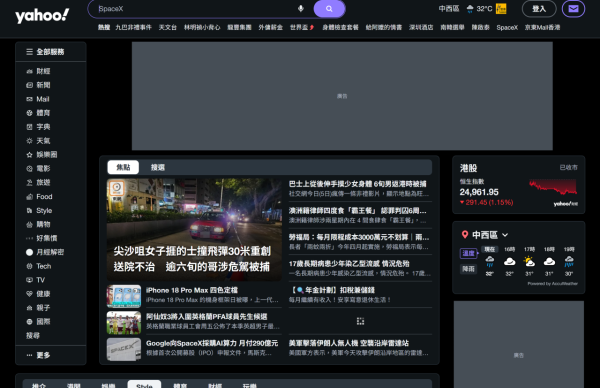Screen dimensions: 600x388
Task: Open 全部服務 hamburger menu
Action: (x=45, y=52)
